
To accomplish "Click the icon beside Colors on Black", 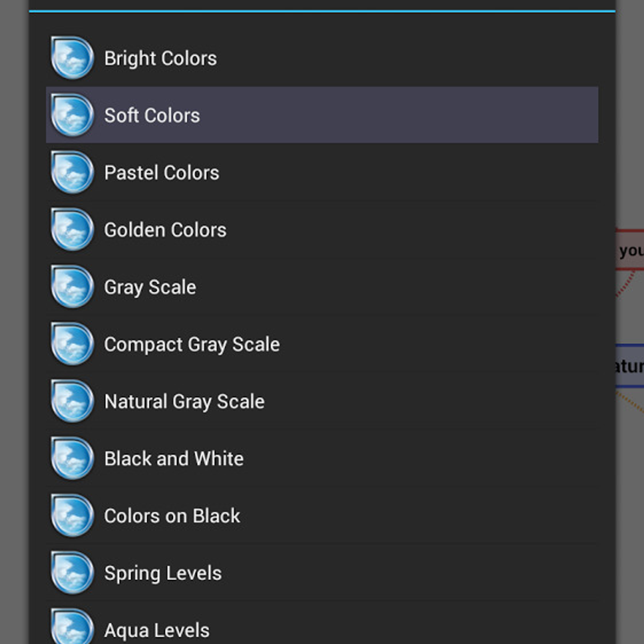I will 72,515.
